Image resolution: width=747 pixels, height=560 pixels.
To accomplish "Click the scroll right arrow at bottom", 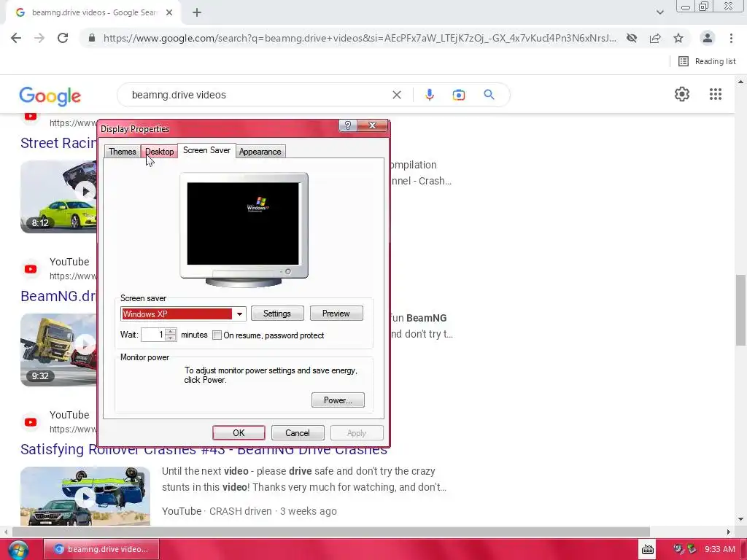I will (x=729, y=532).
